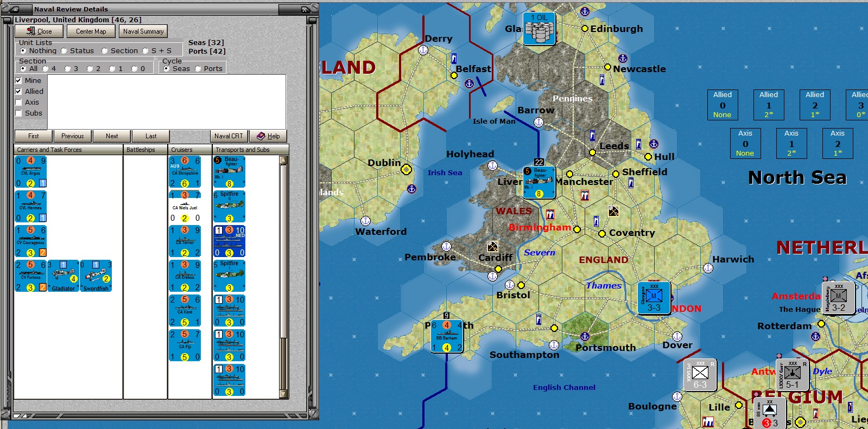Select section 1 radio button
Viewport: 868px width, 429px height.
coord(116,69)
